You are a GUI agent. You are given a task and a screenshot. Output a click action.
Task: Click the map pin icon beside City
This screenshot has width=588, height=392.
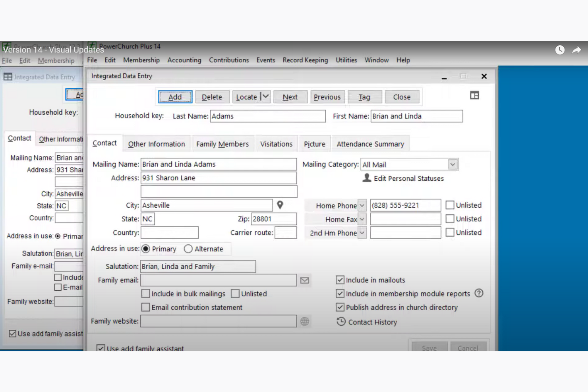point(280,205)
